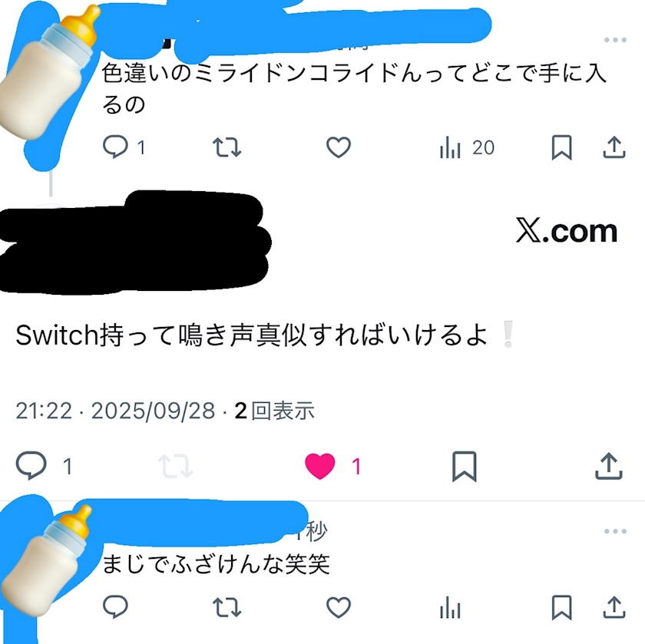
Task: Share the top tweet with upload icon
Action: [x=614, y=147]
